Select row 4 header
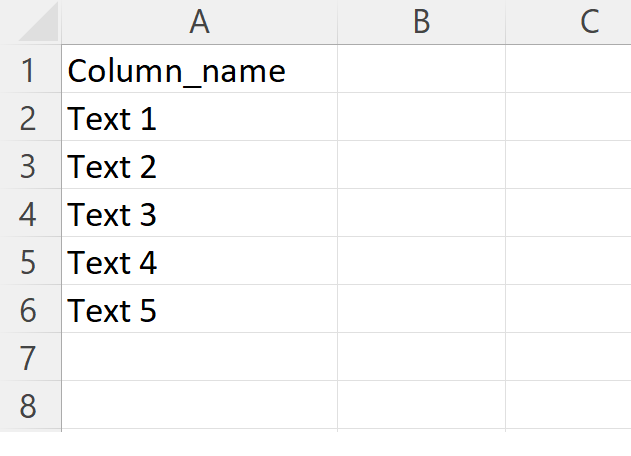The height and width of the screenshot is (456, 631). pos(28,215)
